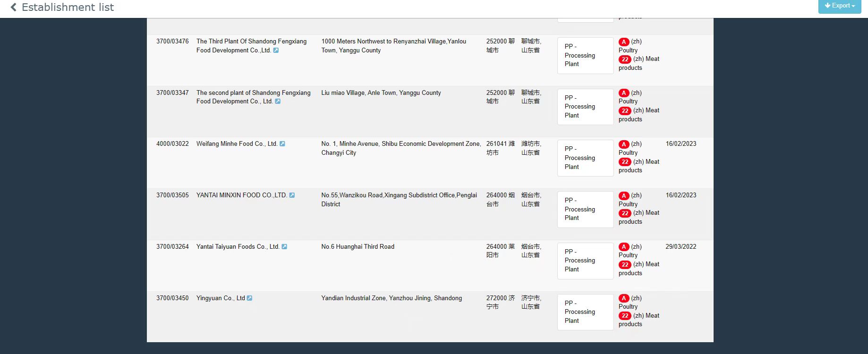
Task: Click address 'Liu miao Village, Anle Town, Yanggu County'
Action: pos(381,93)
